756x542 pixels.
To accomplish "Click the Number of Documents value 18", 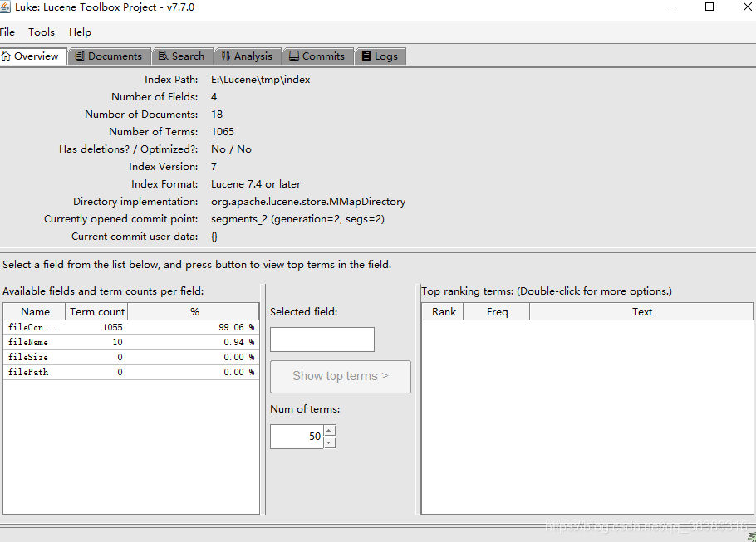I will pyautogui.click(x=217, y=115).
